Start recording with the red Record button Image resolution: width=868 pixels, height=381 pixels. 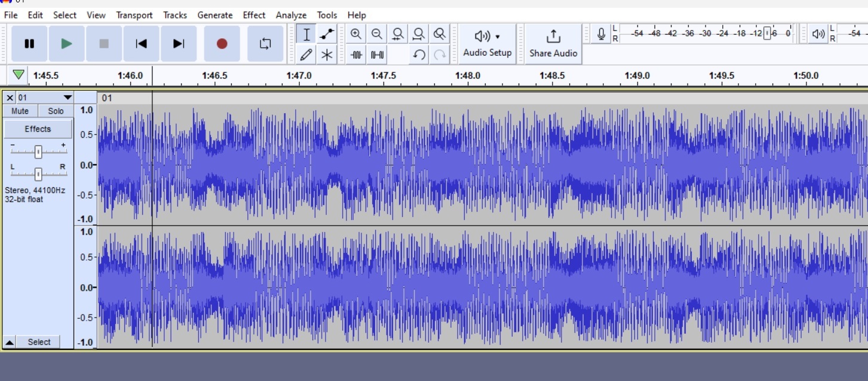coord(222,44)
